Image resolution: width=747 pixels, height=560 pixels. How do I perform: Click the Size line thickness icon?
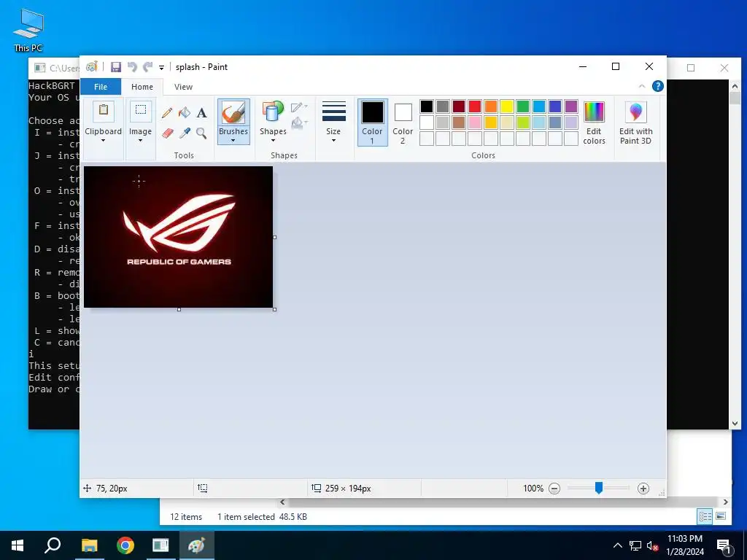click(334, 112)
